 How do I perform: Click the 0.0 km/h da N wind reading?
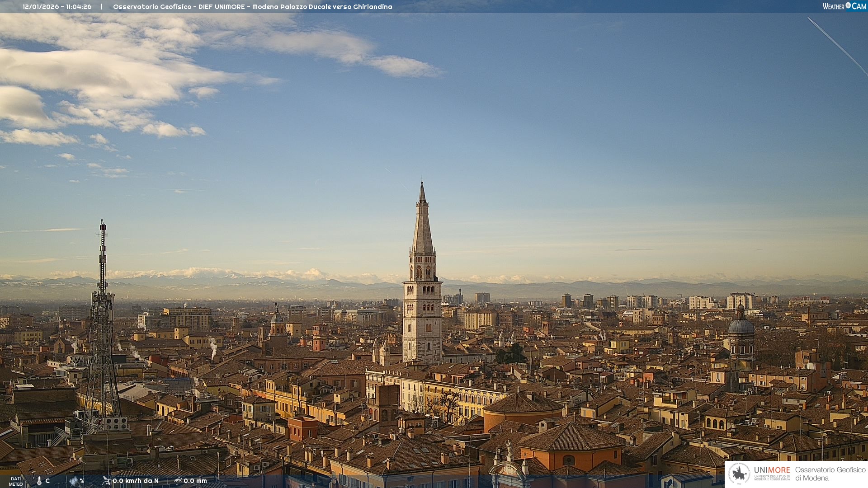[x=136, y=481]
